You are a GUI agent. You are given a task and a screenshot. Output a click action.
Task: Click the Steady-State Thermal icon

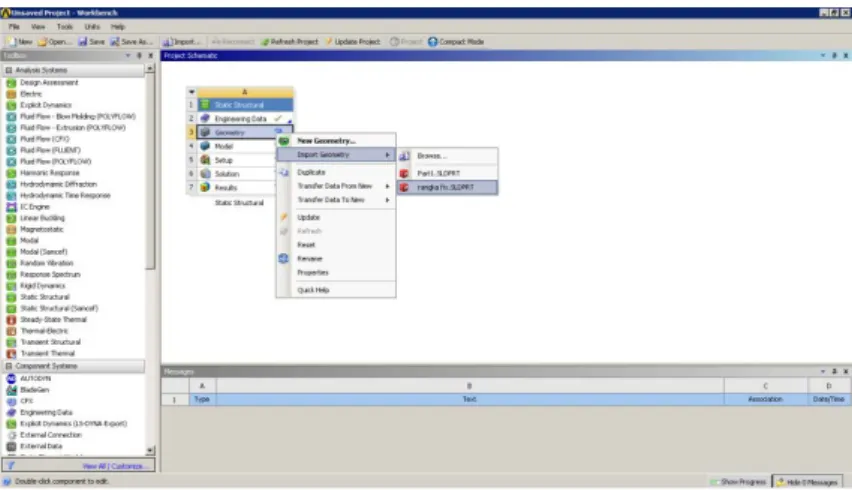pyautogui.click(x=11, y=319)
